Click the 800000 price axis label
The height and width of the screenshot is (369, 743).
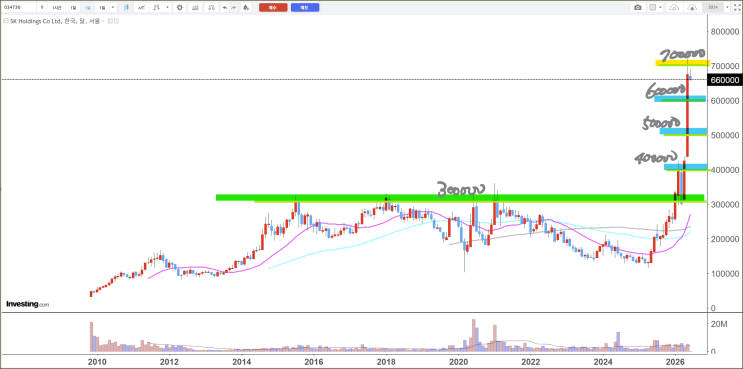(725, 32)
